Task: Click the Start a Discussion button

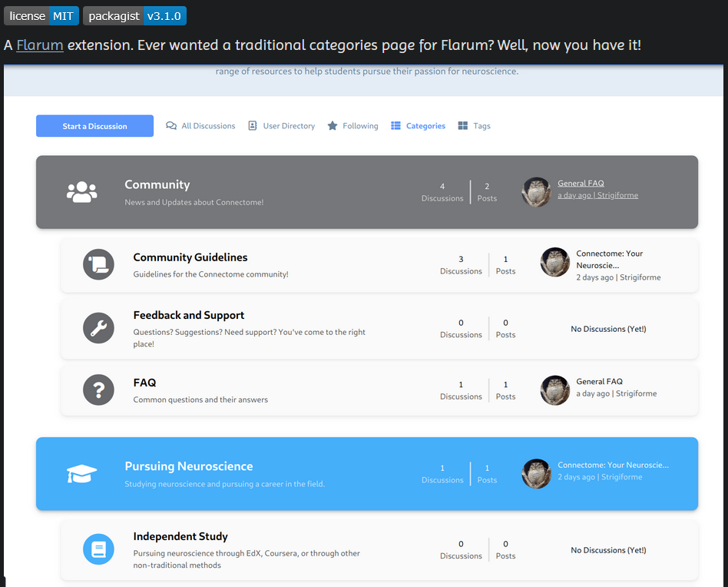Action: pos(94,126)
